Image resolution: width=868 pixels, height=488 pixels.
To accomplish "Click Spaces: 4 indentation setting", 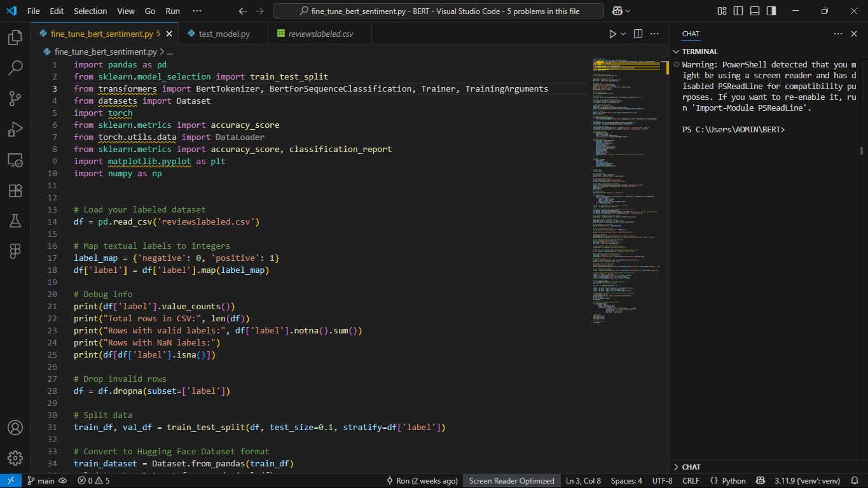I will click(x=626, y=481).
